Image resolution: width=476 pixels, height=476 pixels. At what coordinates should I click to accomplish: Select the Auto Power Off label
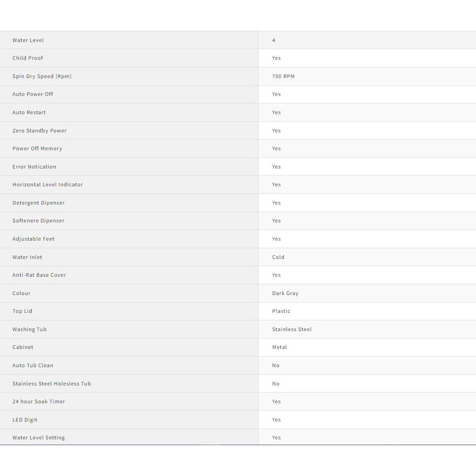[33, 94]
